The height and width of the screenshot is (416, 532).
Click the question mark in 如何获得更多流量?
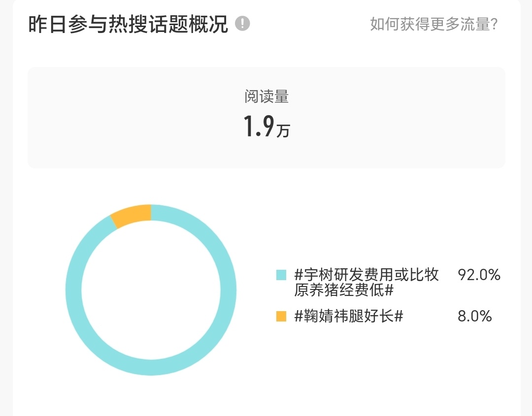(494, 24)
